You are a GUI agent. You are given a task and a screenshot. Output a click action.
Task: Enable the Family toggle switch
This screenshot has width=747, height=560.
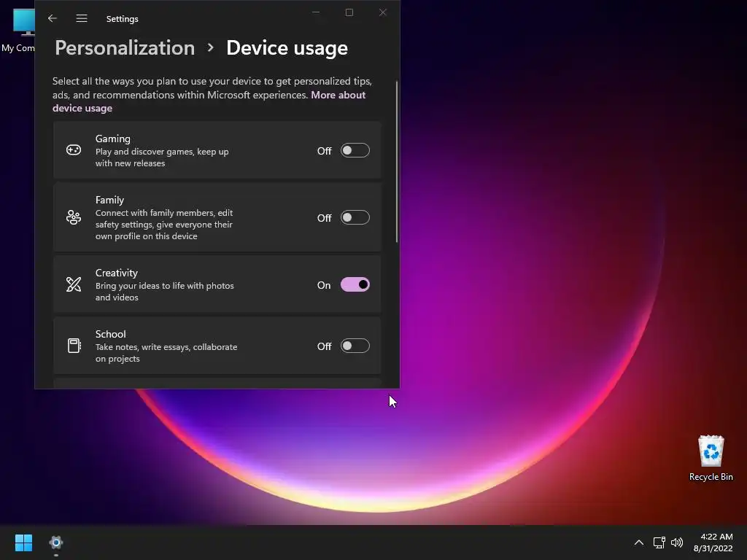[355, 217]
